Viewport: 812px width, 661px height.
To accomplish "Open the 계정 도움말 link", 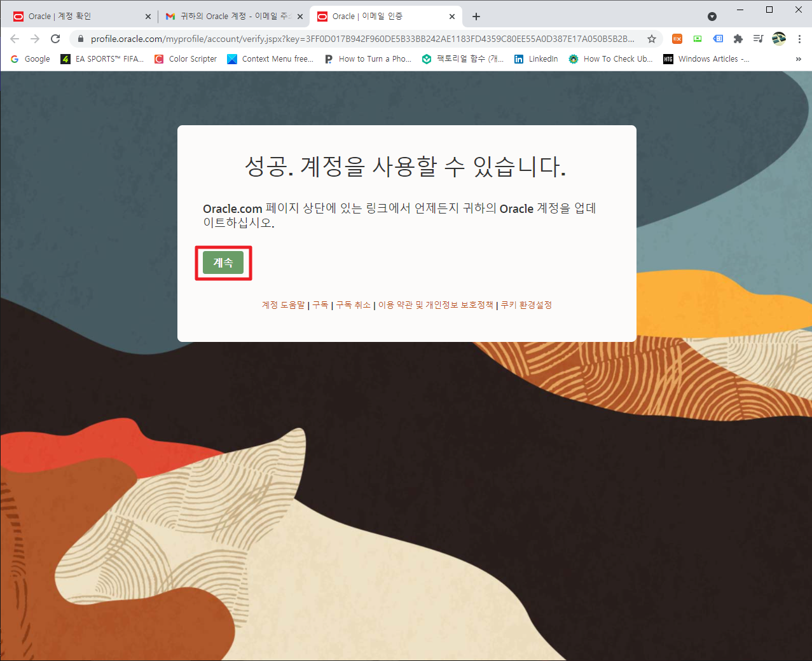I will click(x=284, y=305).
